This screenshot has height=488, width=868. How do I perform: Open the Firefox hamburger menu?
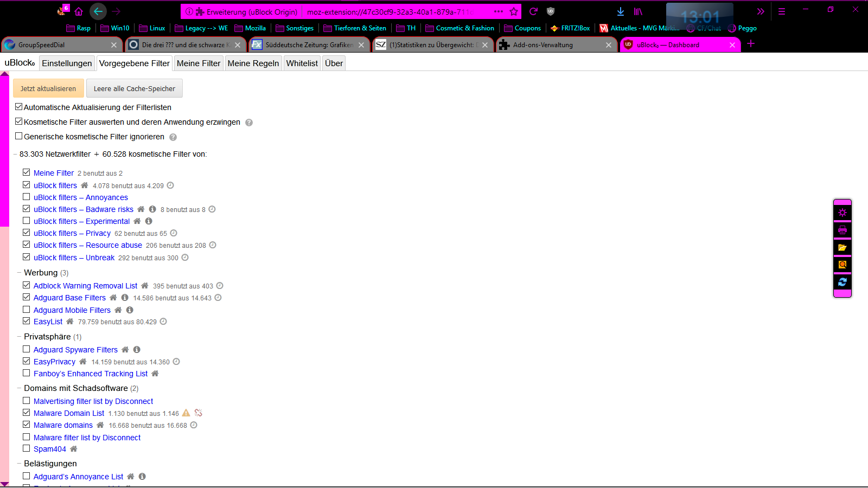[782, 11]
